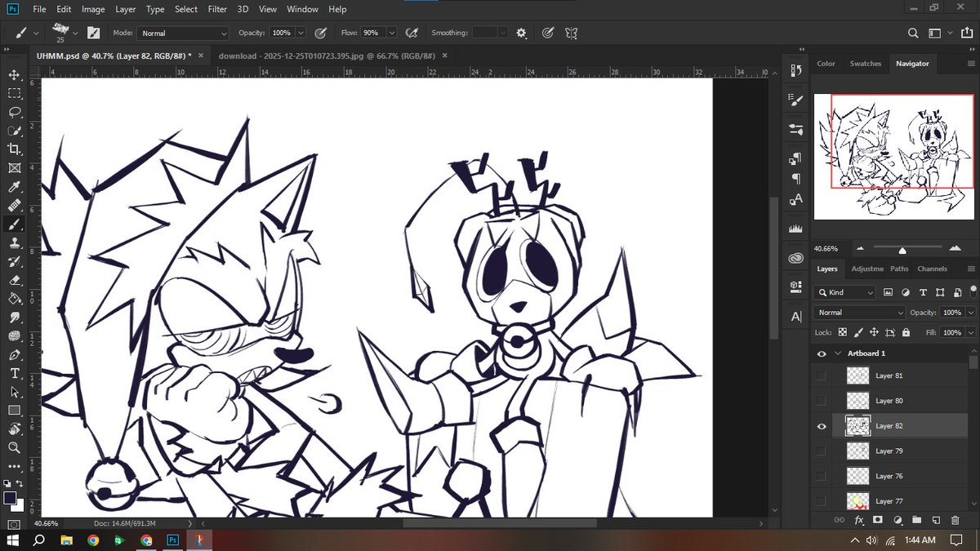This screenshot has width=980, height=551.
Task: Open foreground color swatch picker
Action: click(x=10, y=497)
